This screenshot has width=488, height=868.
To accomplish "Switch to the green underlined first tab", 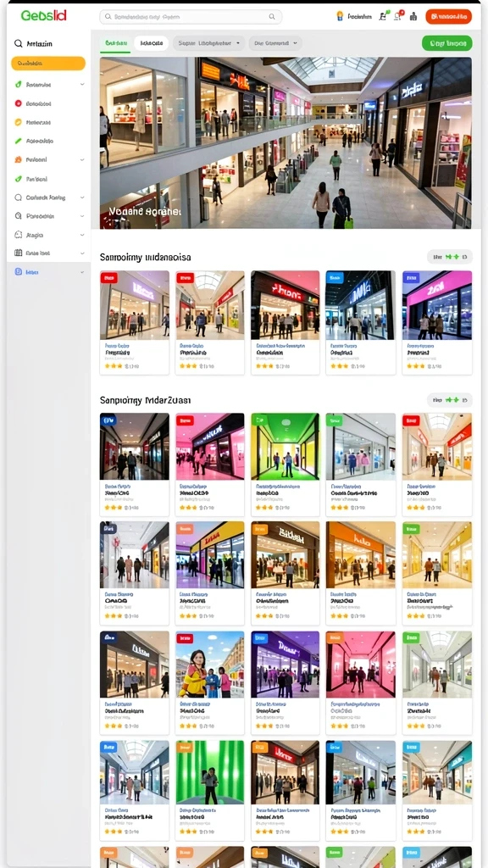I will (x=115, y=43).
